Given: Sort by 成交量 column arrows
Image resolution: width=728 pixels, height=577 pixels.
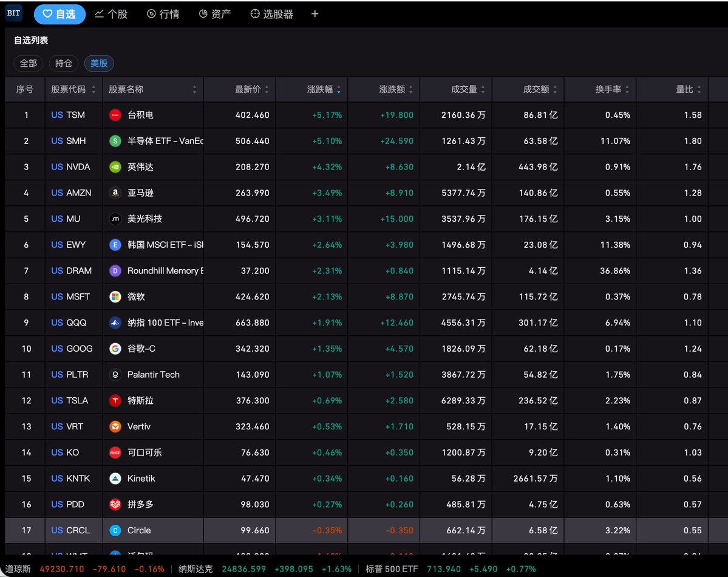Looking at the screenshot, I should 483,90.
